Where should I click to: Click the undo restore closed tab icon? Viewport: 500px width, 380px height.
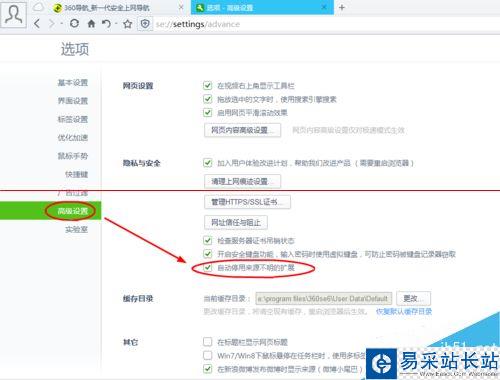click(106, 24)
